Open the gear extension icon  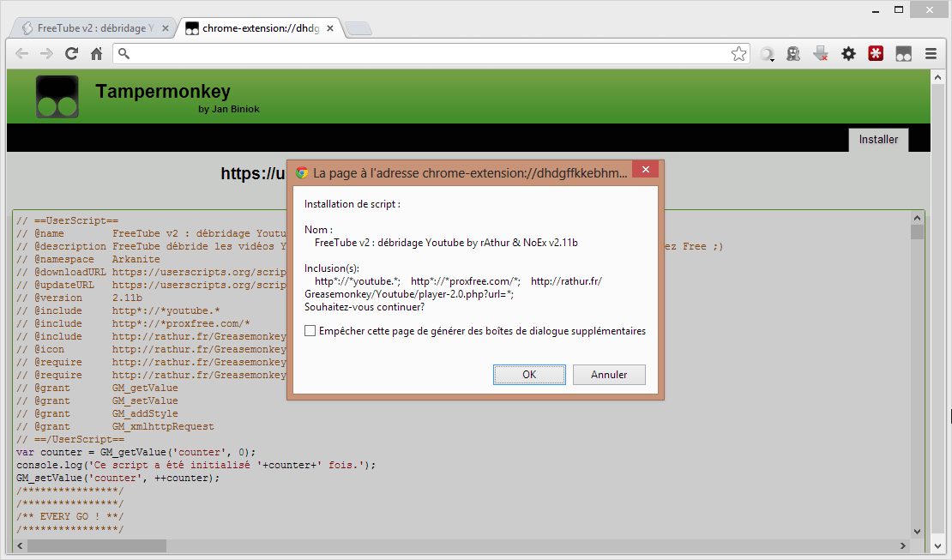pyautogui.click(x=848, y=53)
